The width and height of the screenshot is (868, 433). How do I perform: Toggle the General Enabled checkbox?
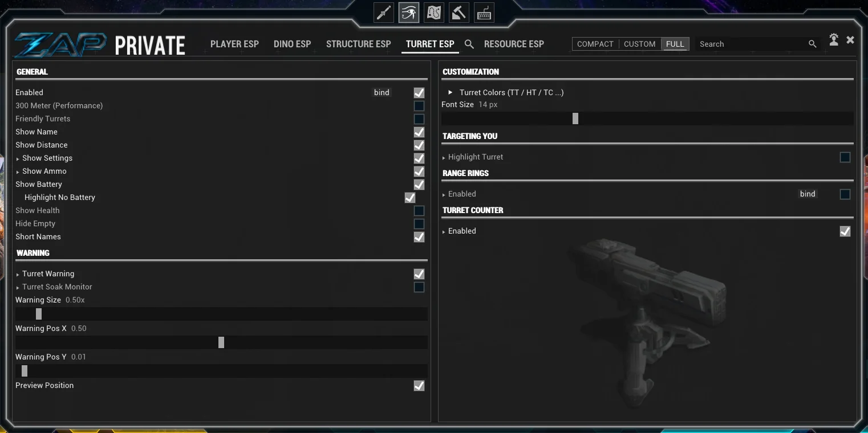(419, 92)
